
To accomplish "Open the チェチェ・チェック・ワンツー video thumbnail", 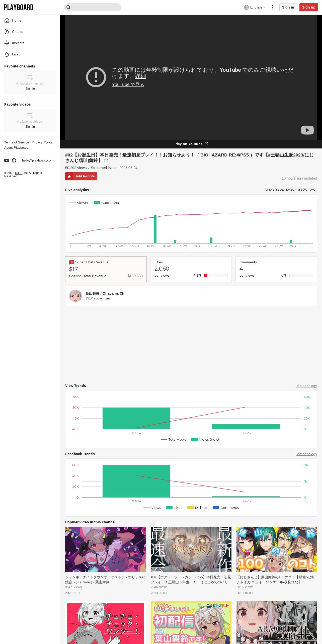I will pyautogui.click(x=105, y=622).
